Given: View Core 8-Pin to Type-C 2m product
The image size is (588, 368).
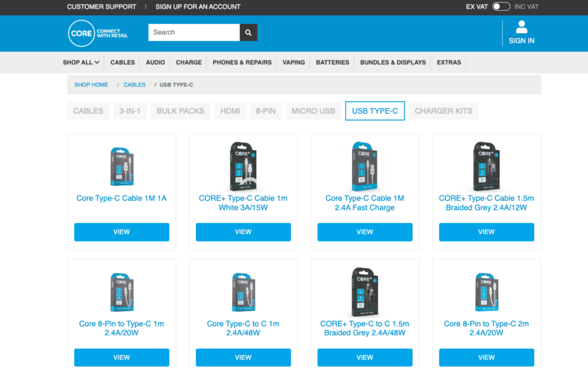Looking at the screenshot, I should 486,358.
